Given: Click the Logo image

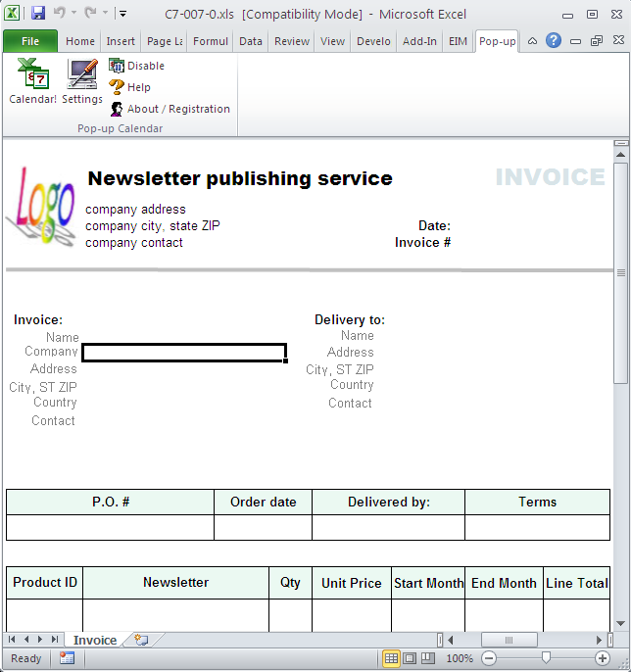Looking at the screenshot, I should [x=41, y=206].
